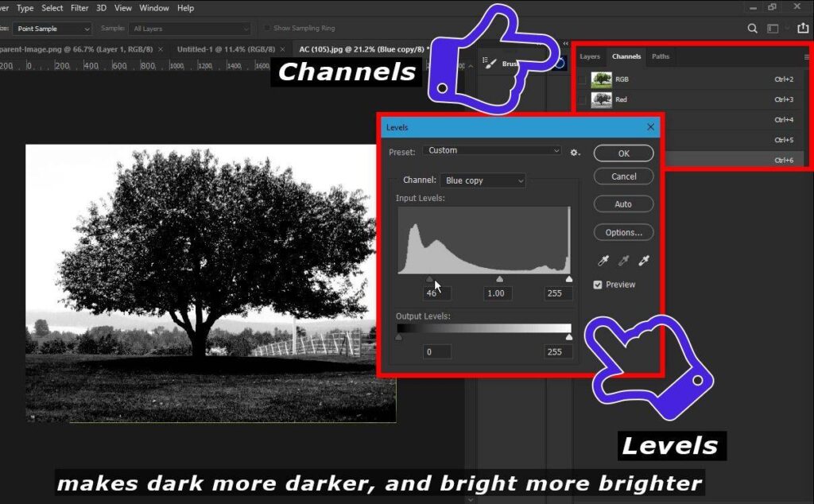Open the search magnifier icon

pyautogui.click(x=752, y=29)
